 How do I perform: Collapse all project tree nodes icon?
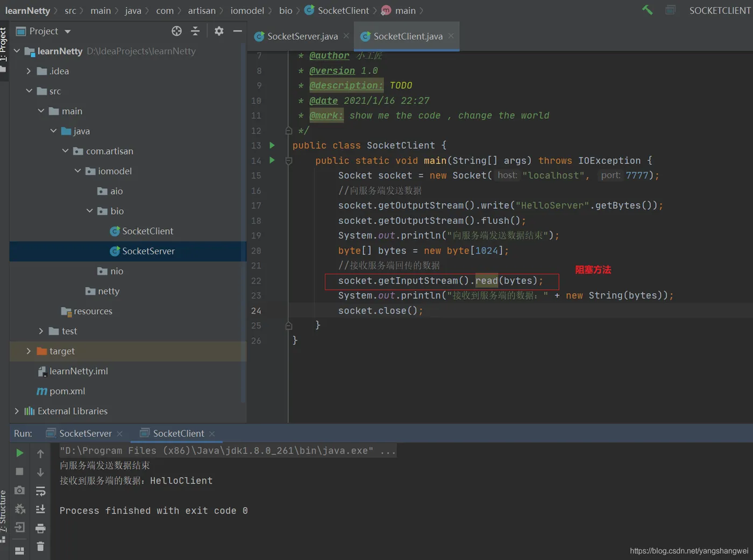pyautogui.click(x=195, y=31)
